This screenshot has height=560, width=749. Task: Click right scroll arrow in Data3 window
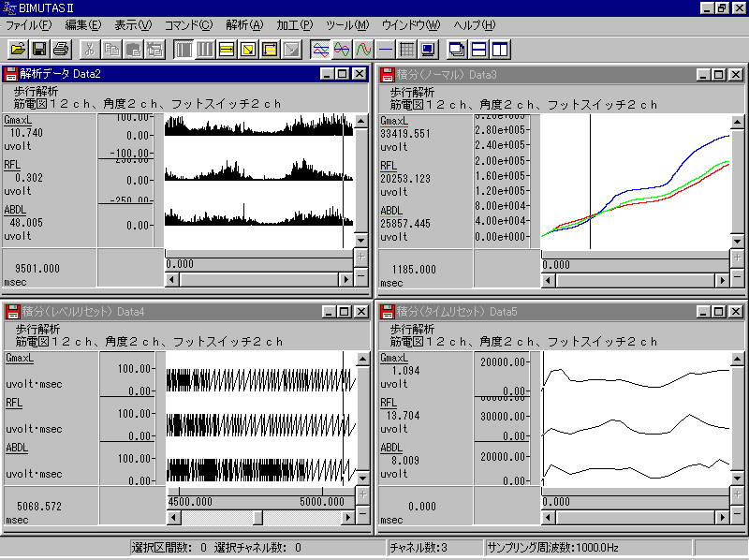tap(721, 280)
